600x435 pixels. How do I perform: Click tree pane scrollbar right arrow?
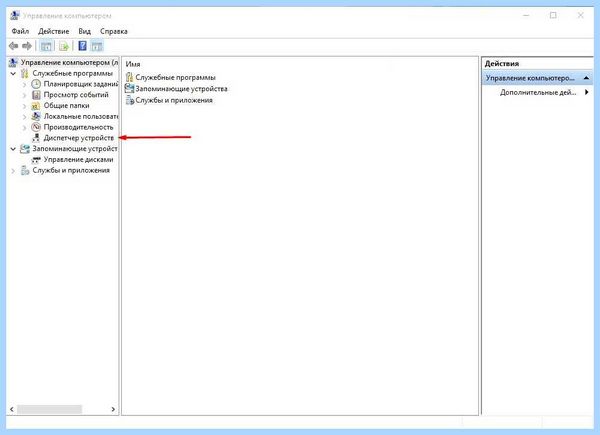(113, 409)
